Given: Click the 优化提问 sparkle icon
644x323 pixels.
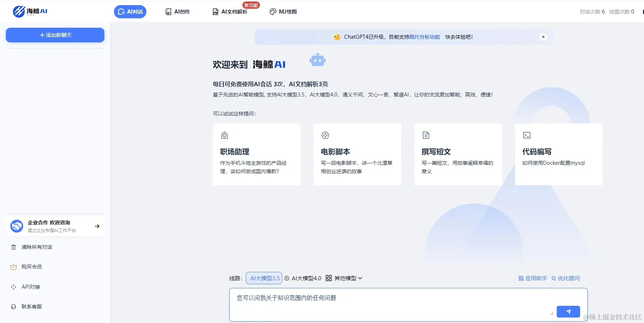Looking at the screenshot, I should tap(554, 278).
